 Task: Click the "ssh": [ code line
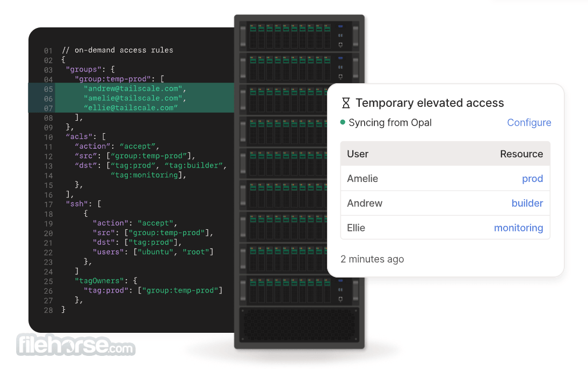coord(83,203)
